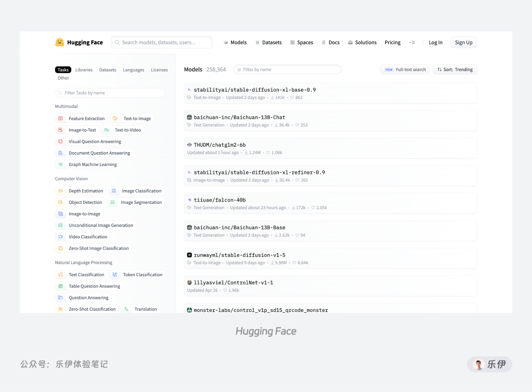Open stabilityai/stable-diffusion-xl-refiner-0.9 model
532x392 pixels.
point(330,176)
